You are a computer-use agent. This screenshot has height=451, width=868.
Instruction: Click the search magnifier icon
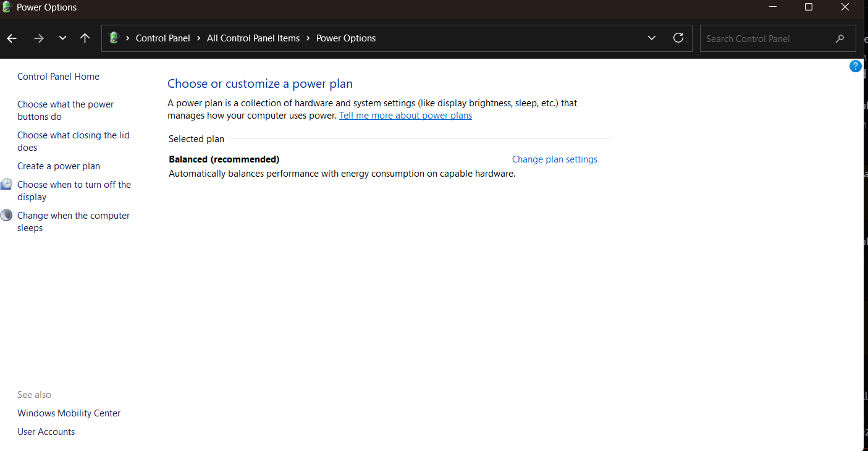point(840,38)
